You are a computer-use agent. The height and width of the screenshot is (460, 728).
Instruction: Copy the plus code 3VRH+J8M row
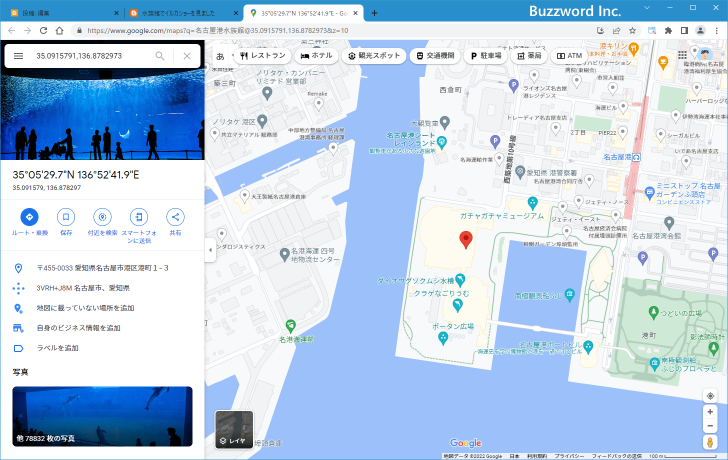click(x=102, y=288)
